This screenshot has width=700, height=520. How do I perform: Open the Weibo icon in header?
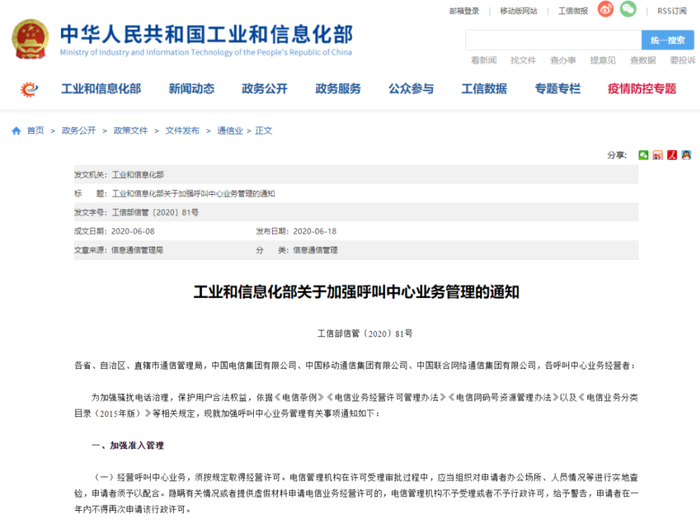coord(605,9)
